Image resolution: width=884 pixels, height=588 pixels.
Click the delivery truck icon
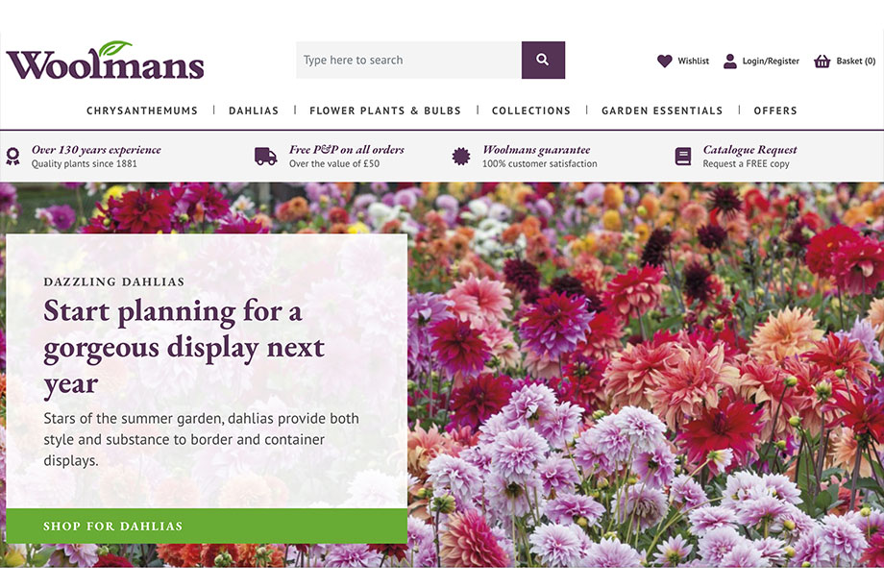tap(265, 157)
